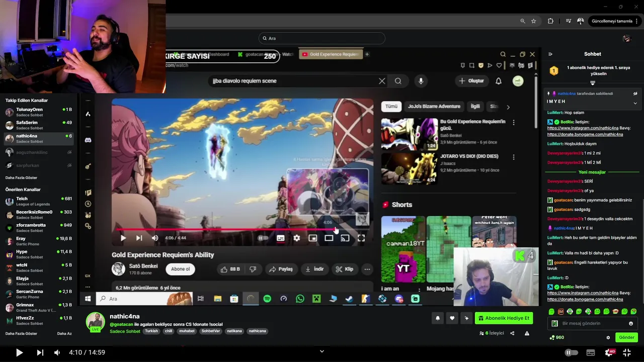Viewport: 644px width, 362px height.
Task: Play the Gold Experience Requiem video
Action: [x=123, y=238]
